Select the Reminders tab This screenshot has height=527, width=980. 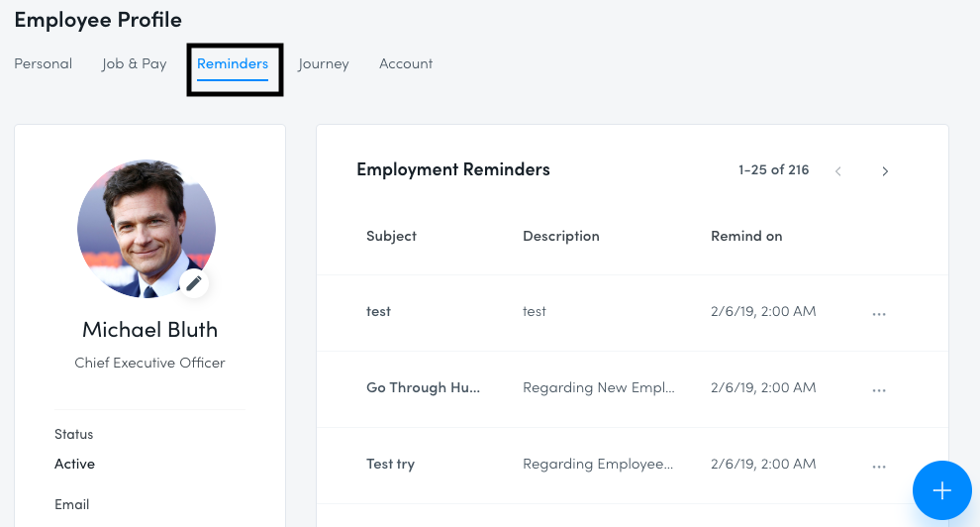(x=233, y=63)
